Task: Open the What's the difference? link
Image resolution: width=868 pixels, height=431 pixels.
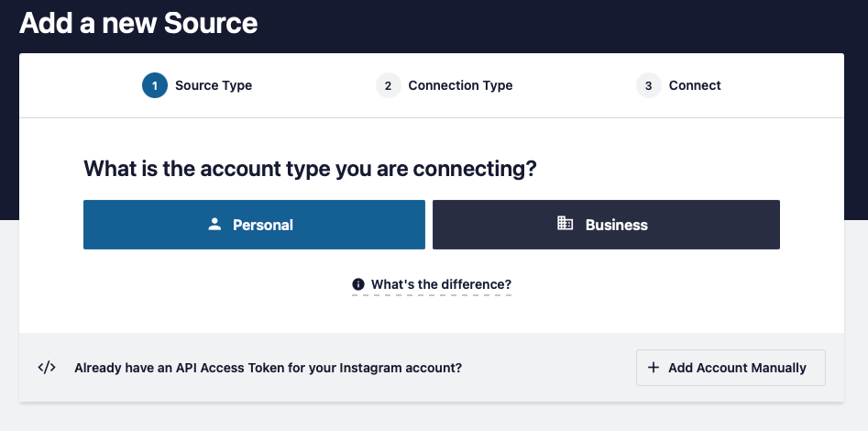Action: [441, 284]
